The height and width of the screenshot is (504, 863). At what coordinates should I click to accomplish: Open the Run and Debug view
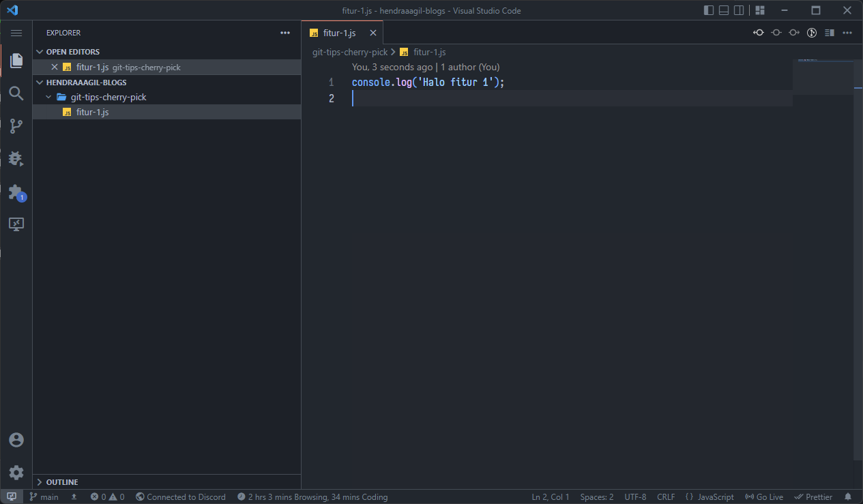tap(16, 158)
